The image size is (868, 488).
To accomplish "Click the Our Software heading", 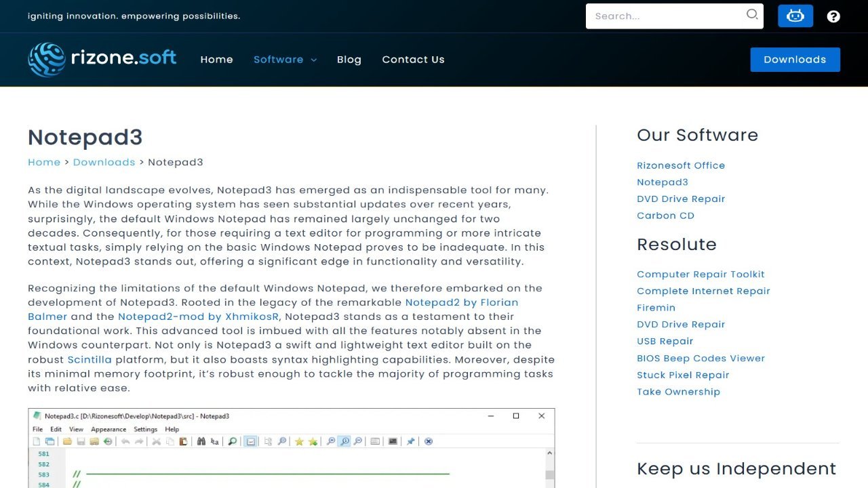I will coord(697,135).
